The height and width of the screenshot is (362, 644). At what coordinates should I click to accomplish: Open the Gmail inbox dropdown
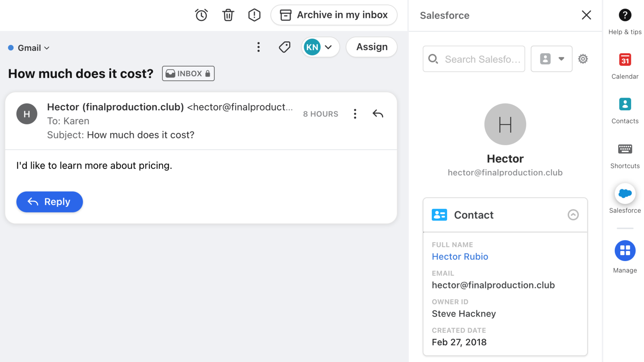point(29,48)
